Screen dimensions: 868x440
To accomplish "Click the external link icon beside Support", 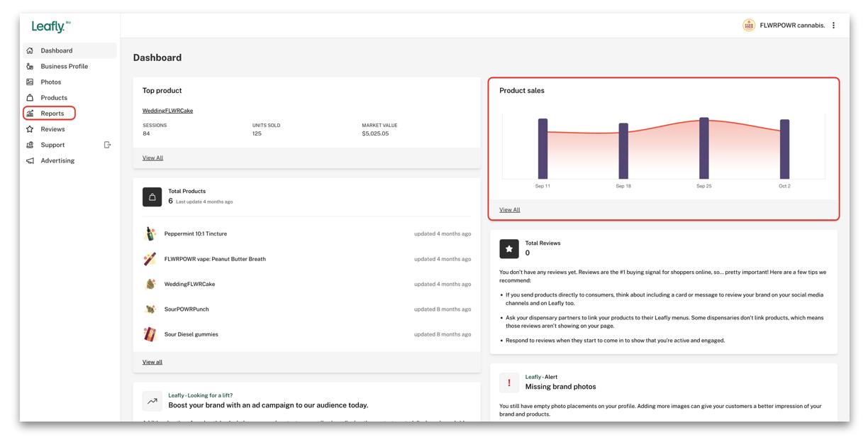I will coord(107,145).
